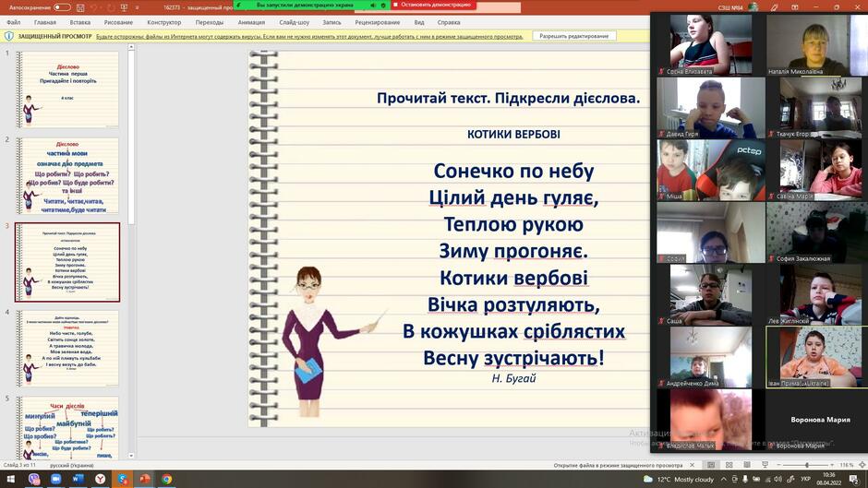The width and height of the screenshot is (868, 488).
Task: Select slide 1 thumbnail titled Дієслово
Action: pos(67,89)
